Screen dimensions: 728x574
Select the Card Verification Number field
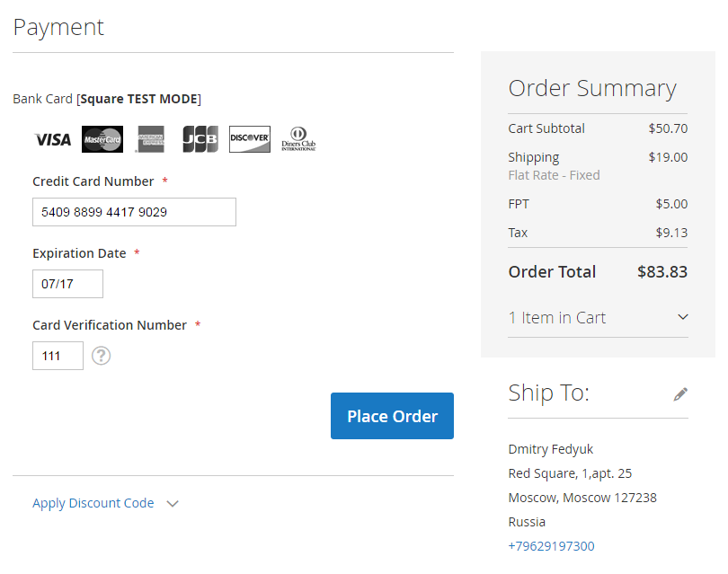pos(58,356)
